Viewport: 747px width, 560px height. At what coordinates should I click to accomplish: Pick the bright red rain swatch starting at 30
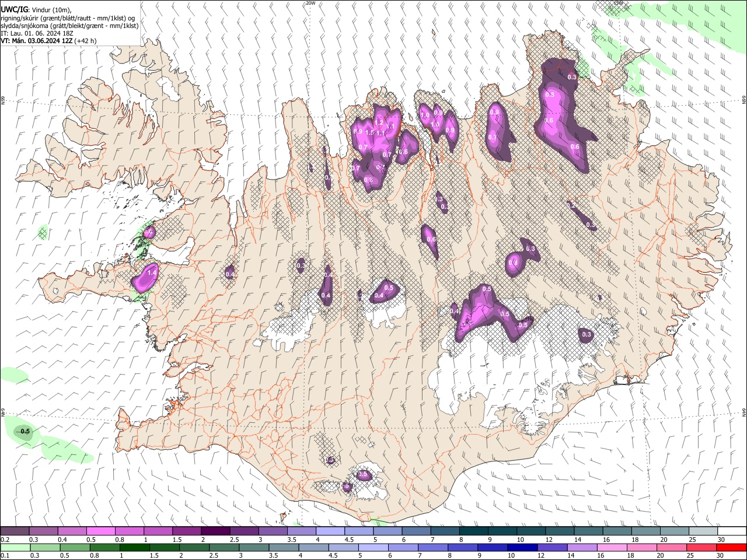(732, 547)
